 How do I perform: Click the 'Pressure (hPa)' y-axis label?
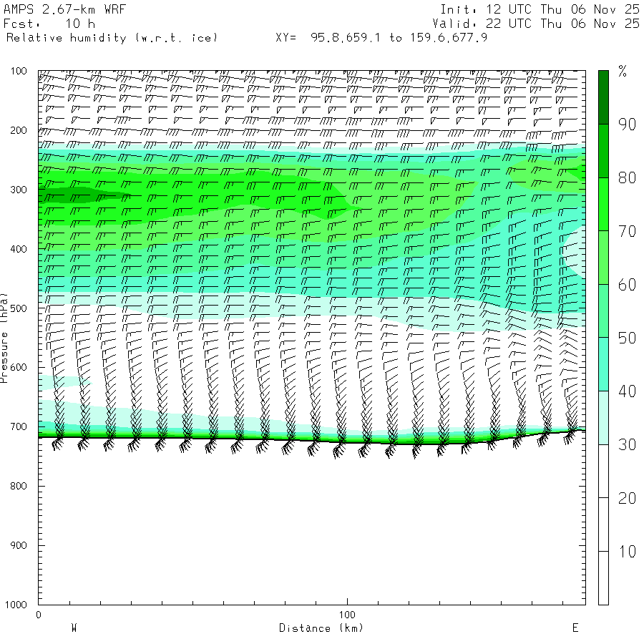pos(5,336)
